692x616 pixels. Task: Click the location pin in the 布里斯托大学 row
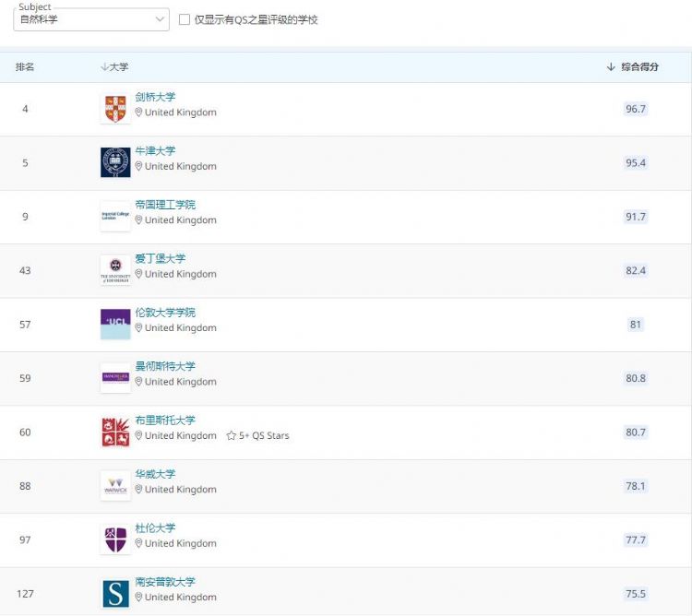138,435
